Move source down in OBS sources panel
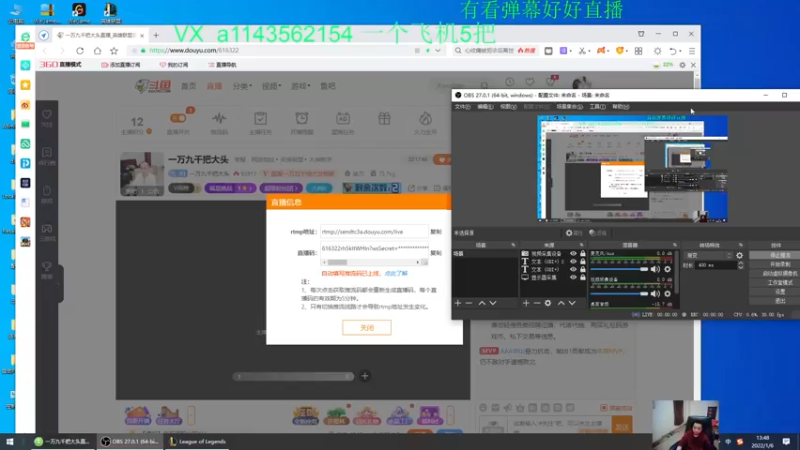 pyautogui.click(x=572, y=303)
